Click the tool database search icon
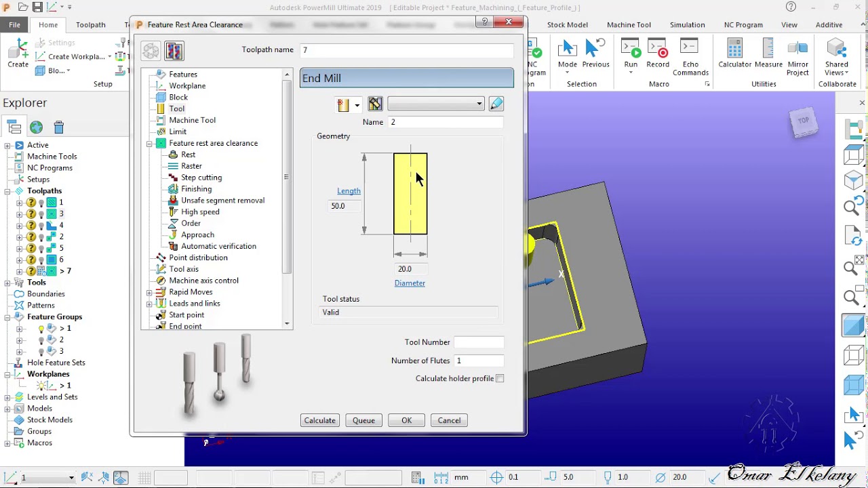The width and height of the screenshot is (868, 488). [x=375, y=104]
